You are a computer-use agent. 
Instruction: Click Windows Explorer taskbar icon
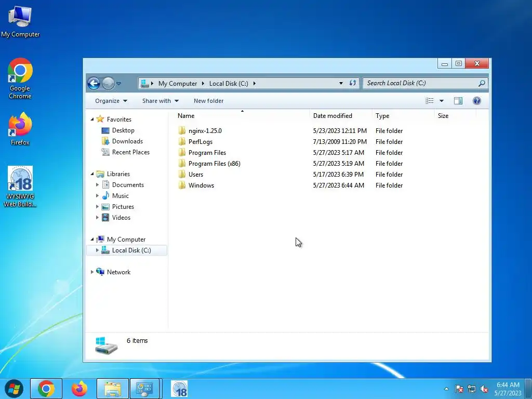click(113, 389)
